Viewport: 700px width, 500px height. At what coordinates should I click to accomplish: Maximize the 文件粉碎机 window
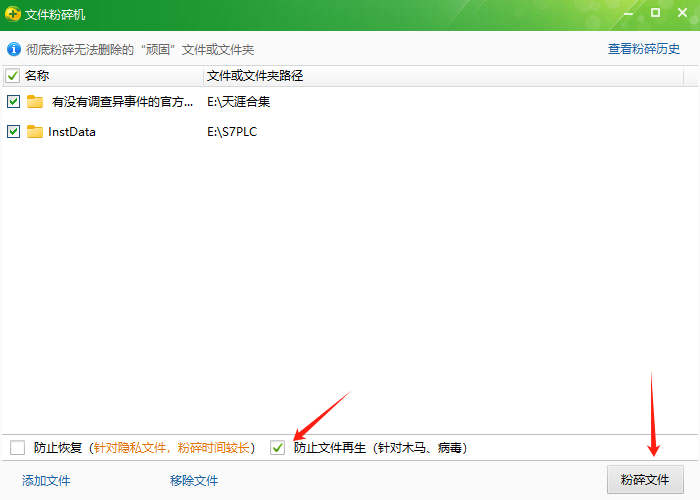[x=655, y=12]
